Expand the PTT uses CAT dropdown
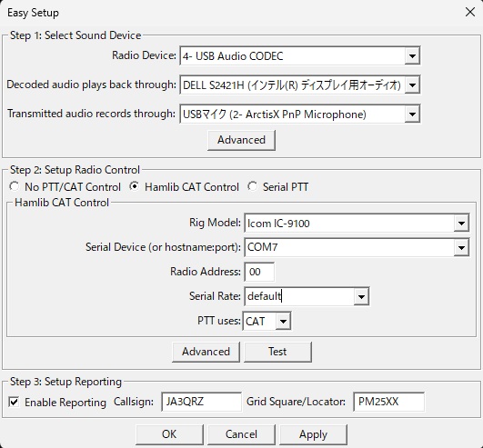Image resolution: width=483 pixels, height=448 pixels. 283,321
